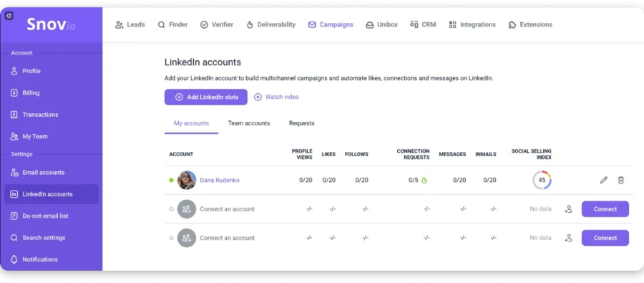
Task: Click the Billing dollar icon
Action: click(x=14, y=93)
